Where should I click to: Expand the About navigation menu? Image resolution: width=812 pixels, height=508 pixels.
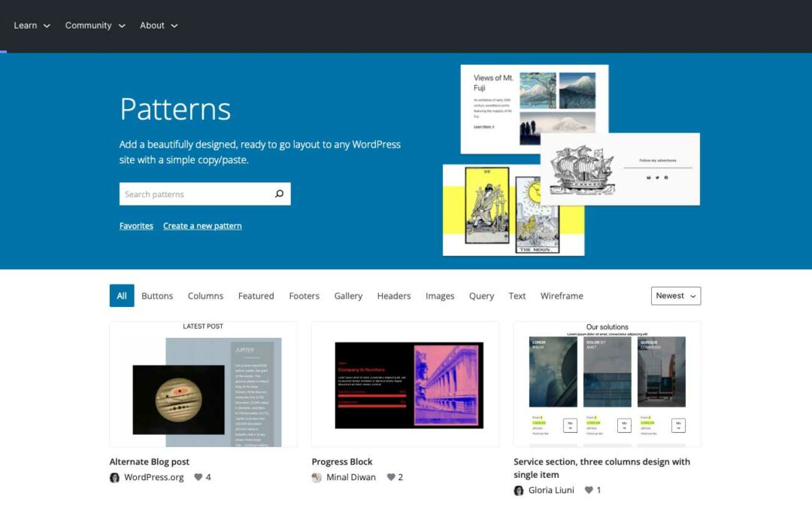click(x=159, y=26)
